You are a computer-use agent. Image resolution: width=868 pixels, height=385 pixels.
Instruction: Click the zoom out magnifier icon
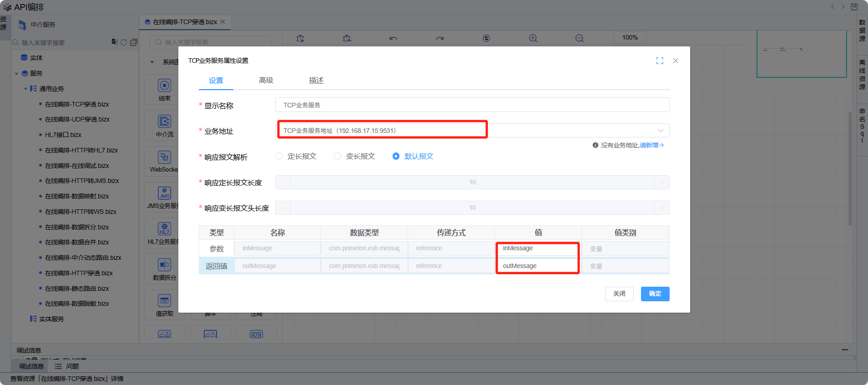(580, 38)
